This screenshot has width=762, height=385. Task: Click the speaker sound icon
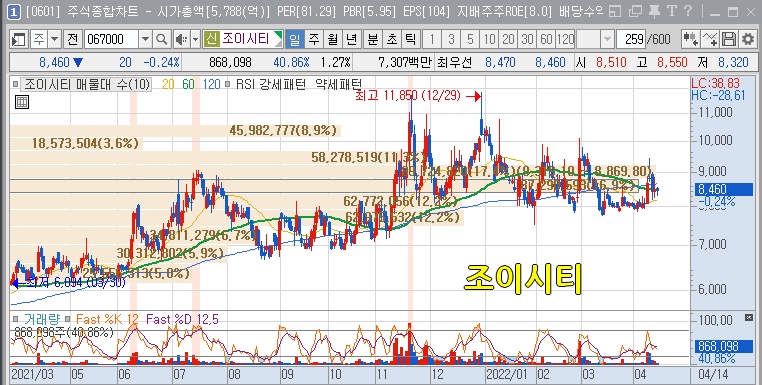182,39
